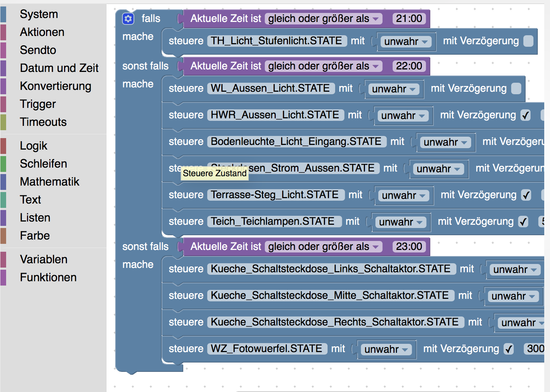
Task: Select object ID Bodenleuchte_Licht_Eingang.STATE
Action: [x=297, y=141]
